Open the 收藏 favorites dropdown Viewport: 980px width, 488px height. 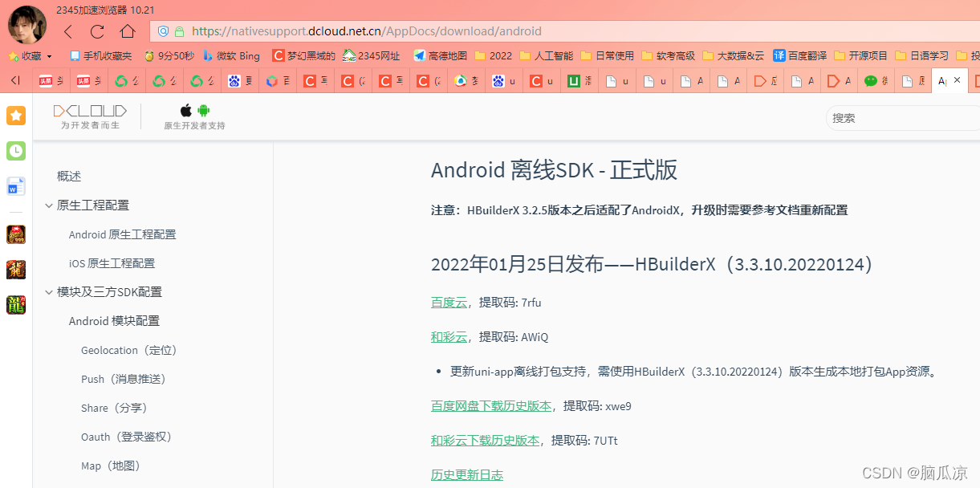pyautogui.click(x=30, y=56)
